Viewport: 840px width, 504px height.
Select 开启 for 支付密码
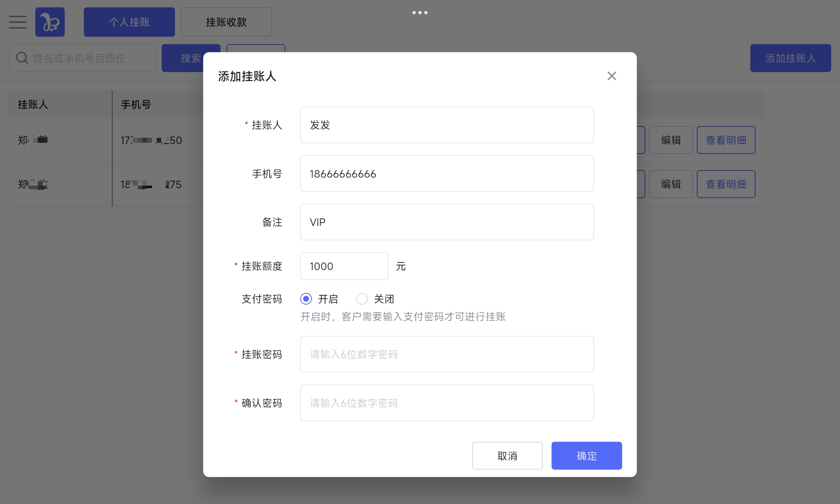click(x=306, y=299)
